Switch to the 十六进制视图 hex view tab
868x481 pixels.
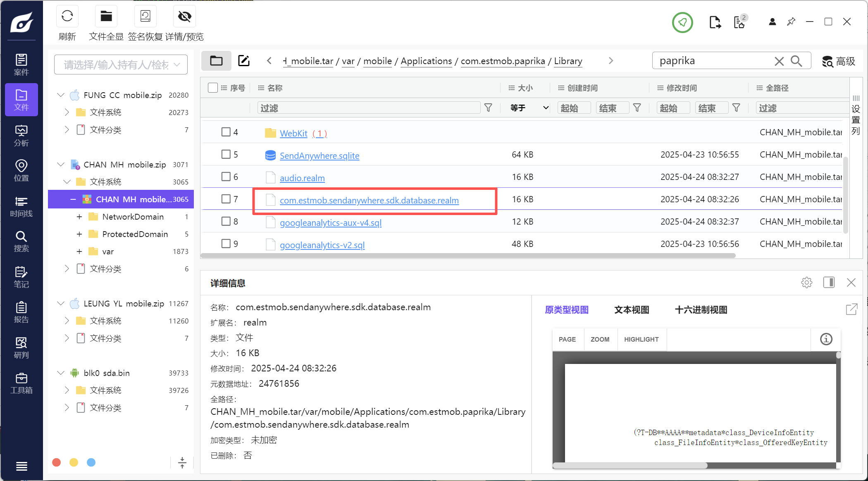click(x=701, y=310)
